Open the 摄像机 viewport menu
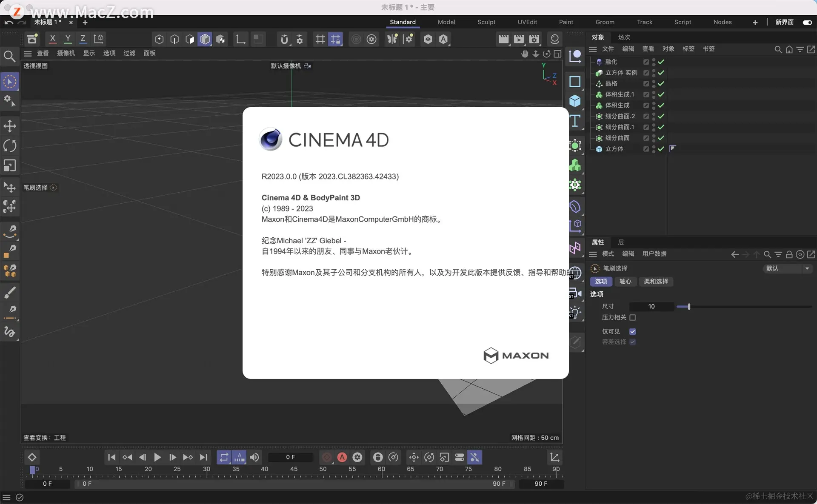Viewport: 817px width, 504px height. (66, 53)
